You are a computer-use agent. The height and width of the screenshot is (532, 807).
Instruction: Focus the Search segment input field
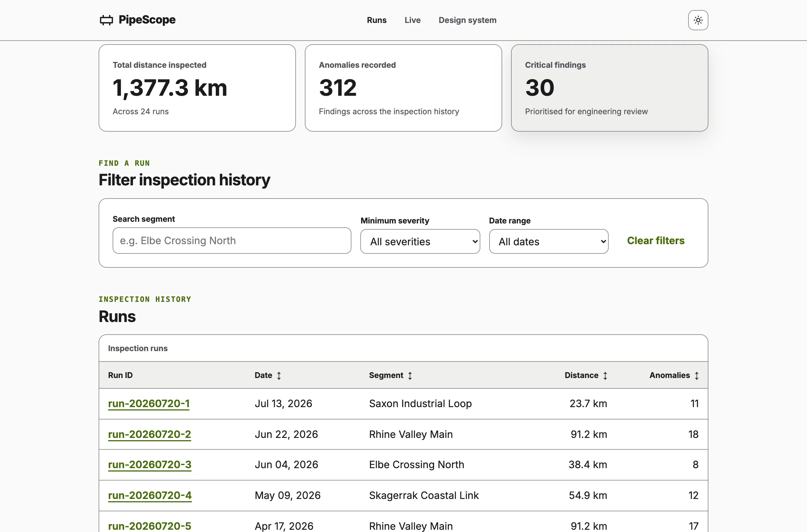232,241
